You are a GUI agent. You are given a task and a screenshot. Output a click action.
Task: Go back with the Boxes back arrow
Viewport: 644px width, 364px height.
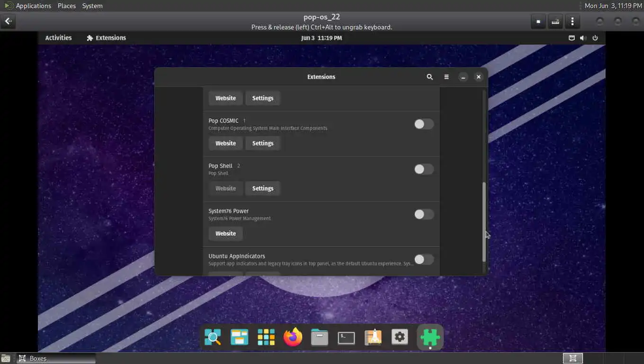click(8, 21)
